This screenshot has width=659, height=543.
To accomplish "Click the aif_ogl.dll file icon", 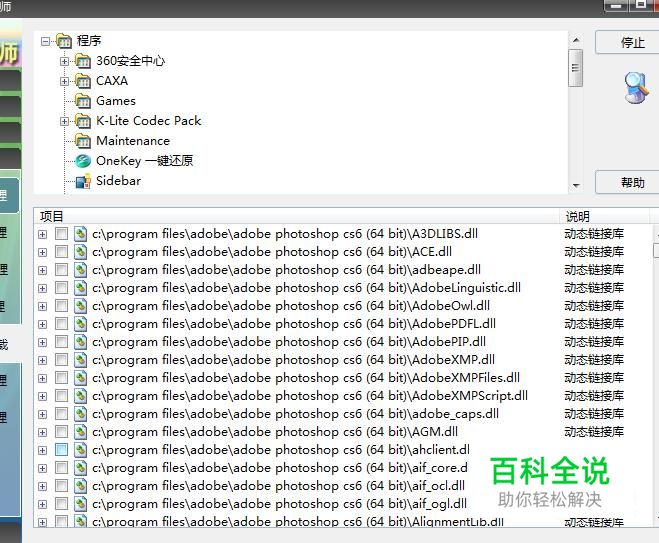I will pos(80,503).
